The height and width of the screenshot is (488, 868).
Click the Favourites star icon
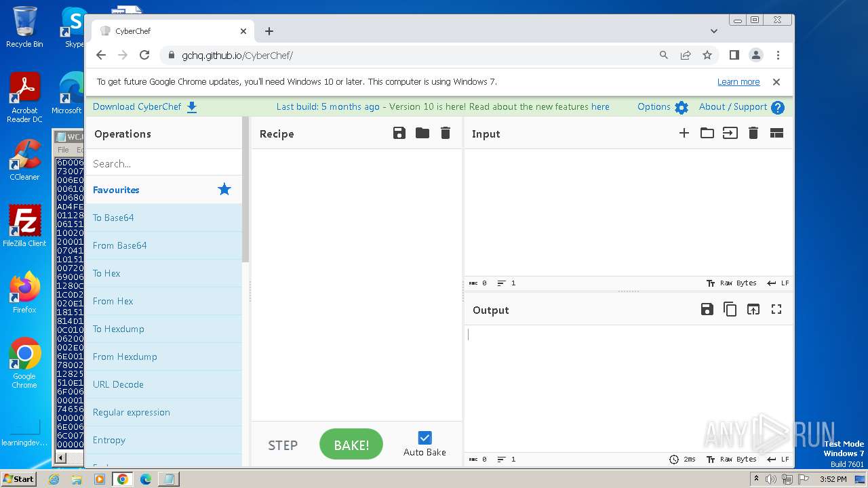(224, 190)
